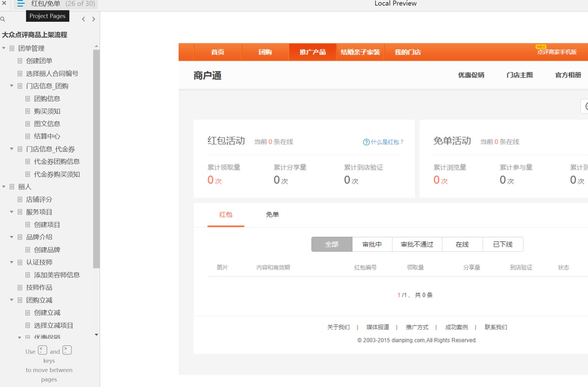Open 添加美容师信息 page
This screenshot has height=387, width=588.
point(57,275)
